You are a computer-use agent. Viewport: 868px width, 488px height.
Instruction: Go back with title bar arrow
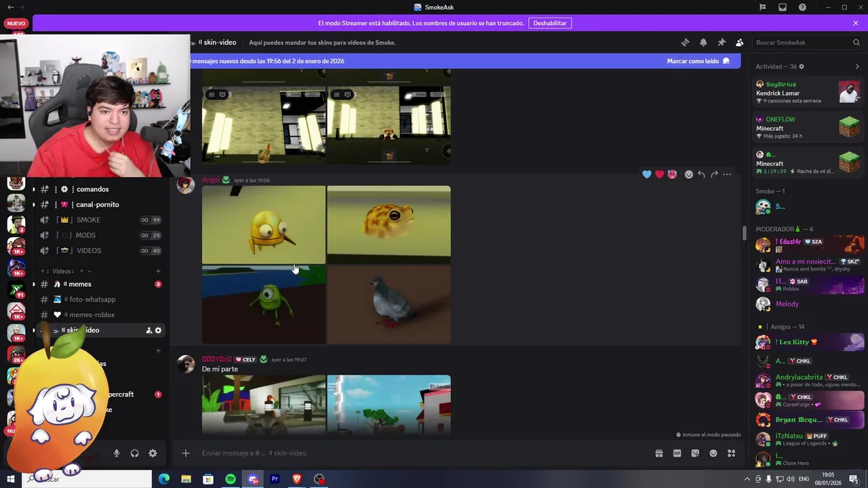tap(10, 7)
